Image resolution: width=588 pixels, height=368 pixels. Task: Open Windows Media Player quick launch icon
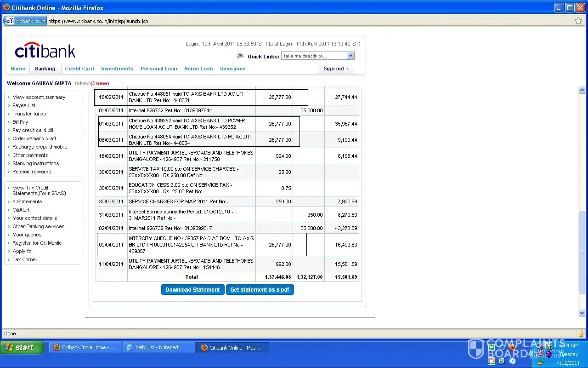[513, 361]
